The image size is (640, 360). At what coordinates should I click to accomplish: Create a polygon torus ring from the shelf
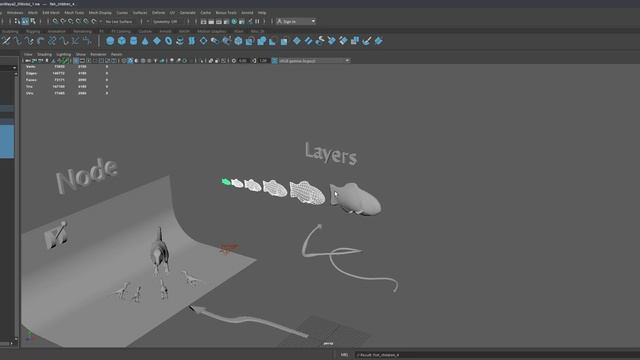pos(169,41)
